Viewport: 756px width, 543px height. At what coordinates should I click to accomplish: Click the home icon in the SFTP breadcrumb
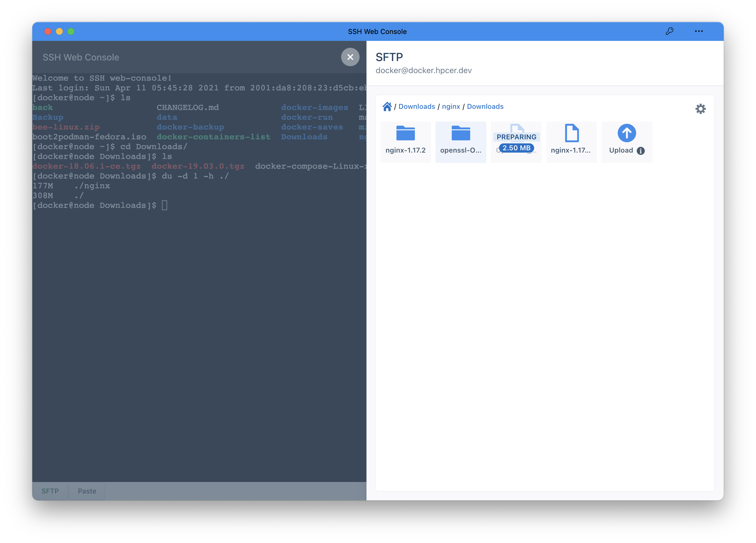[387, 107]
